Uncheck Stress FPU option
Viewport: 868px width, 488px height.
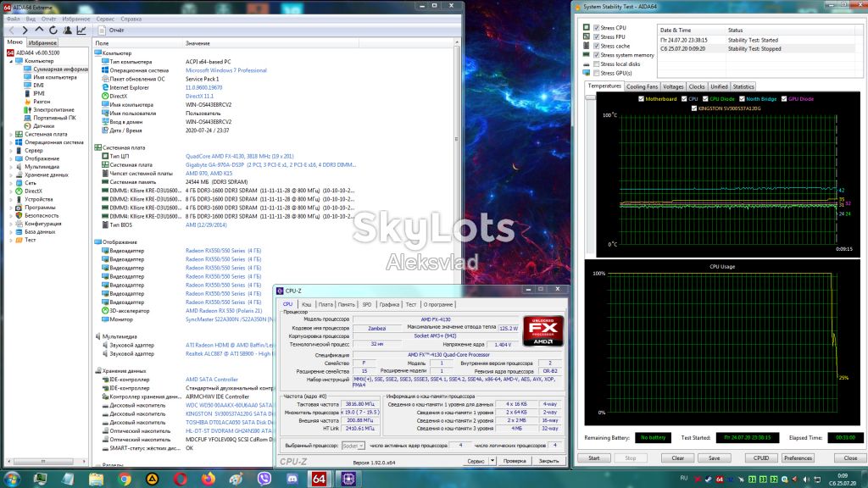pyautogui.click(x=596, y=37)
